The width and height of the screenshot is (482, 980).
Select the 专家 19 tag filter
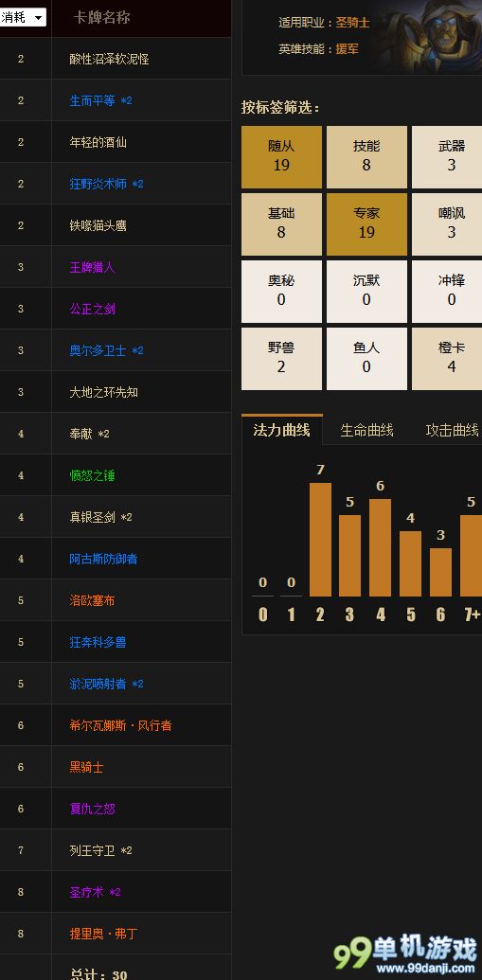click(x=366, y=224)
